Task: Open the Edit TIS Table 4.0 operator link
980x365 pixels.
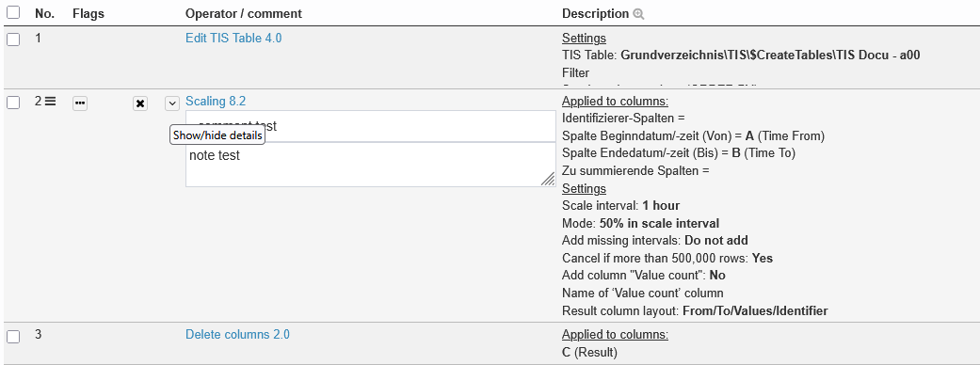Action: coord(233,39)
